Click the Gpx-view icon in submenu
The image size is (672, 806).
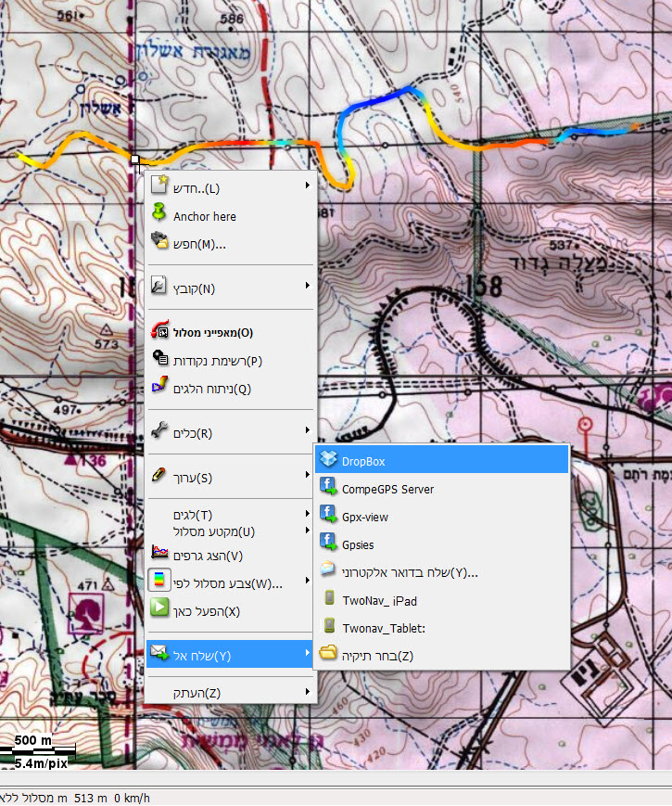(x=327, y=516)
